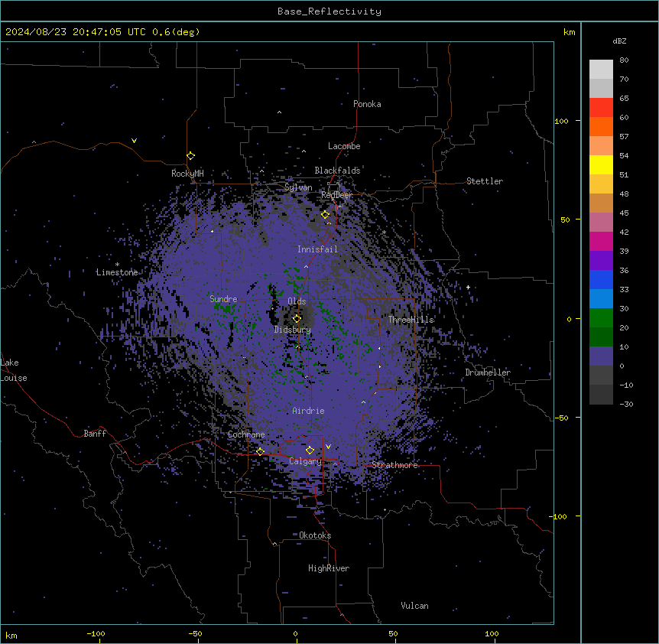Select the yellow diamond marker below Cochrane
This screenshot has height=644, width=659.
click(x=260, y=451)
